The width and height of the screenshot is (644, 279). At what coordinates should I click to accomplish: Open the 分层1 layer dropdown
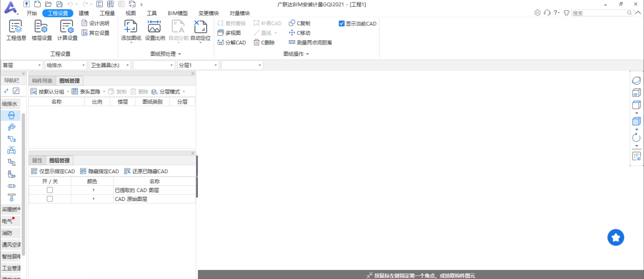click(x=198, y=65)
